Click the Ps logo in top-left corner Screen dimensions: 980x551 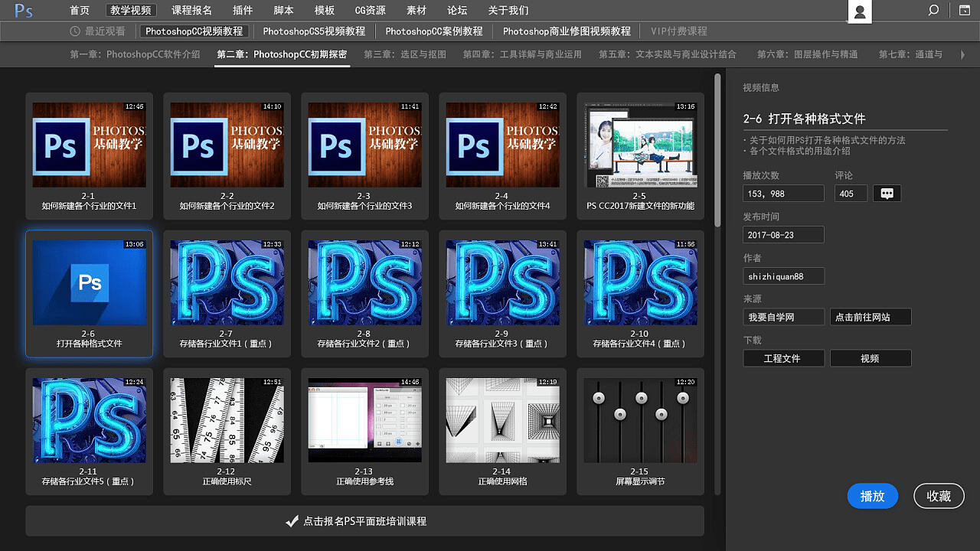tap(24, 11)
